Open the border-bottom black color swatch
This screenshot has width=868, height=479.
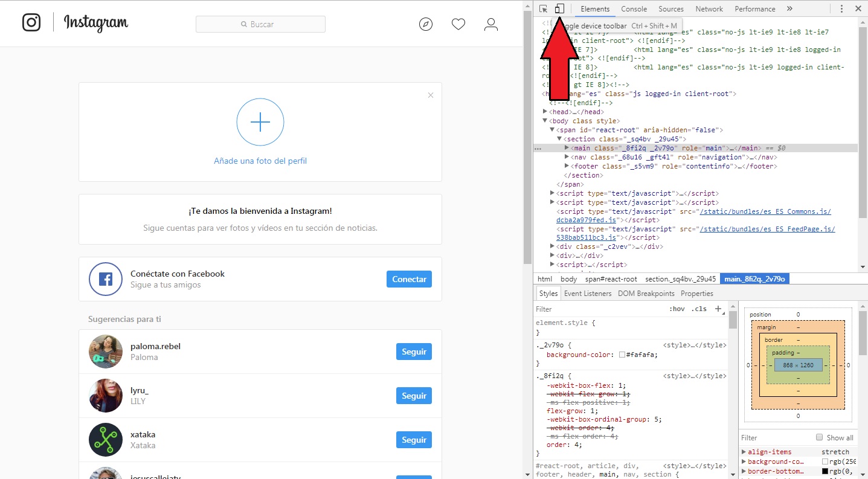pyautogui.click(x=825, y=471)
